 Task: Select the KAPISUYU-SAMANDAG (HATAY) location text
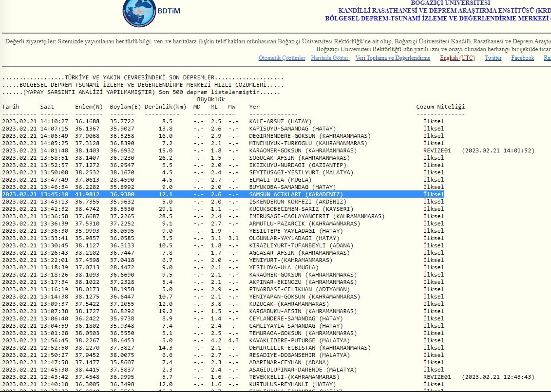tap(292, 129)
